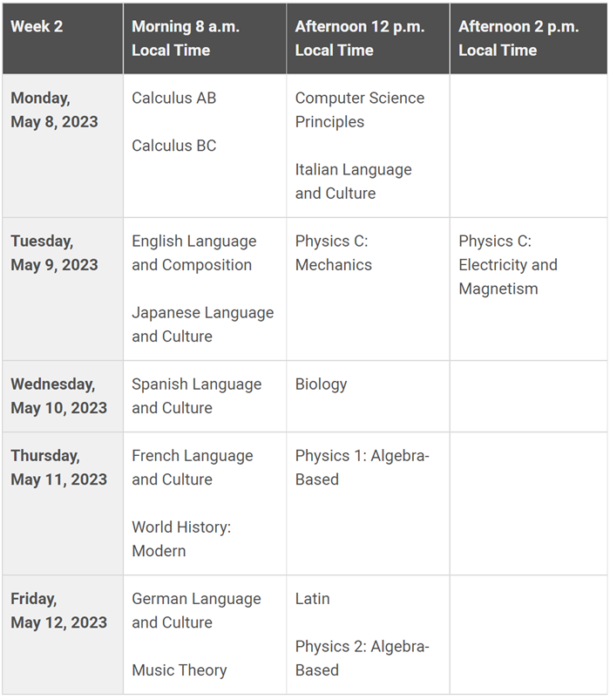Click Tuesday, May 9, 2023 row label
Screen dimensions: 610x700
tap(54, 253)
